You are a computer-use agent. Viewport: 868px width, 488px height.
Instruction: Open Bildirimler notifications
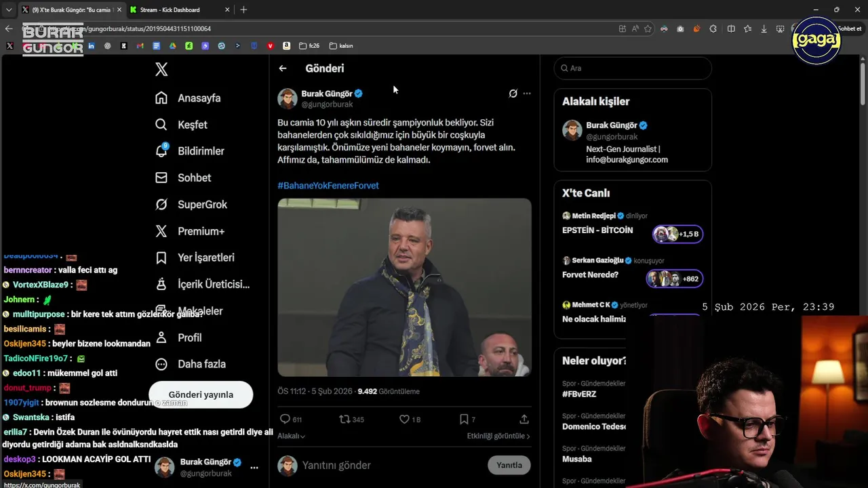click(x=189, y=151)
